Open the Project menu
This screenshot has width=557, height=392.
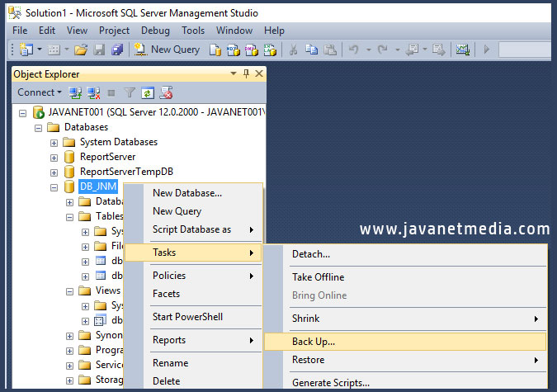coord(114,31)
